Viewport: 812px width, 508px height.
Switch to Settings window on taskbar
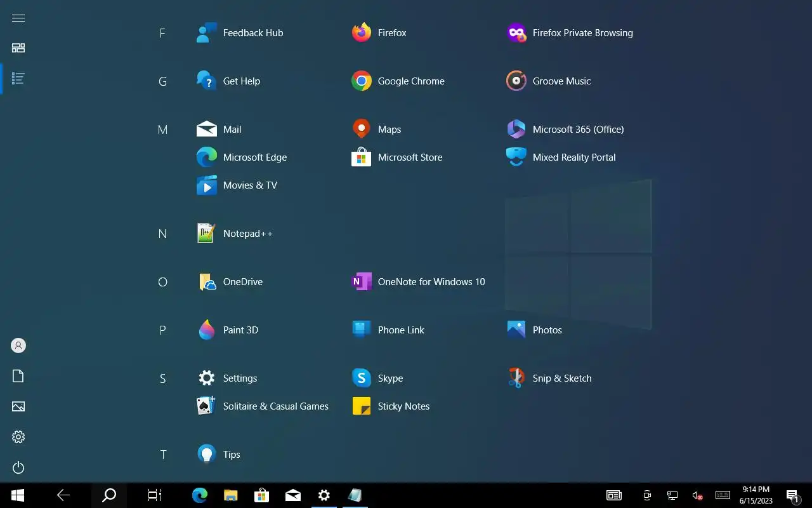click(324, 495)
